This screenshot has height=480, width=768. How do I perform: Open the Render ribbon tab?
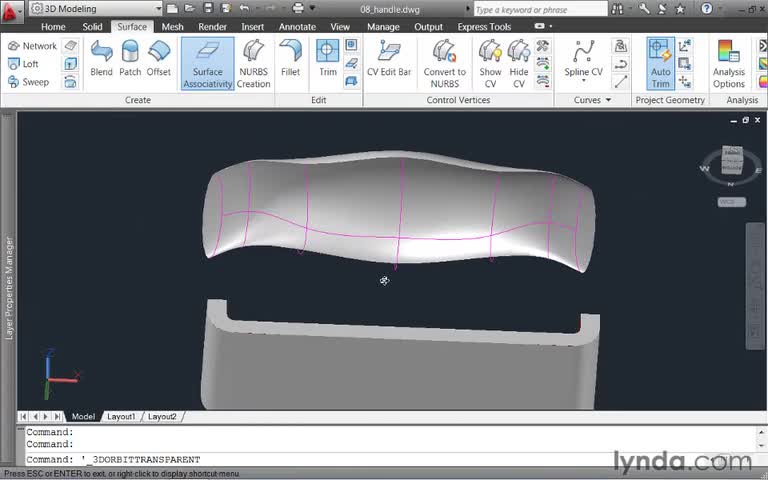pyautogui.click(x=212, y=27)
